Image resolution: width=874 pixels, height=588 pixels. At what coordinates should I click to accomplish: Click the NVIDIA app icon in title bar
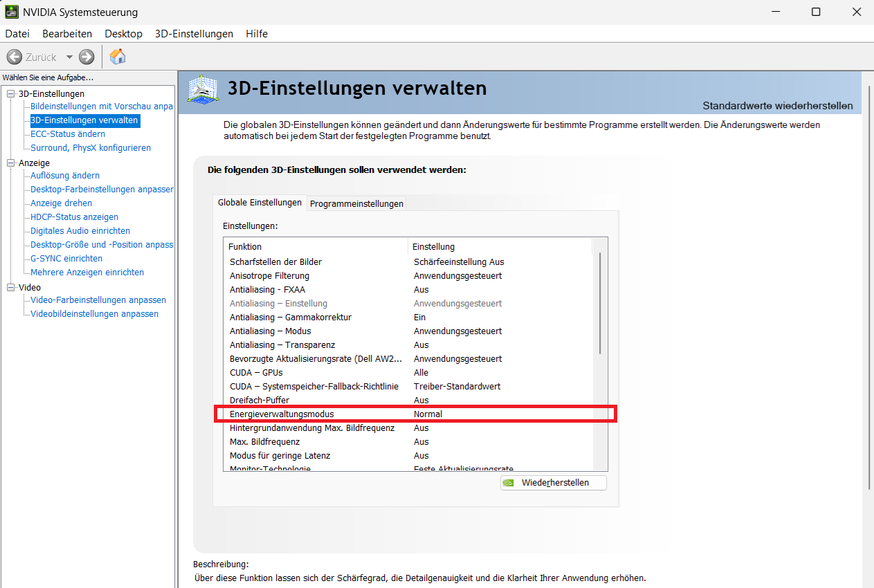pos(12,12)
